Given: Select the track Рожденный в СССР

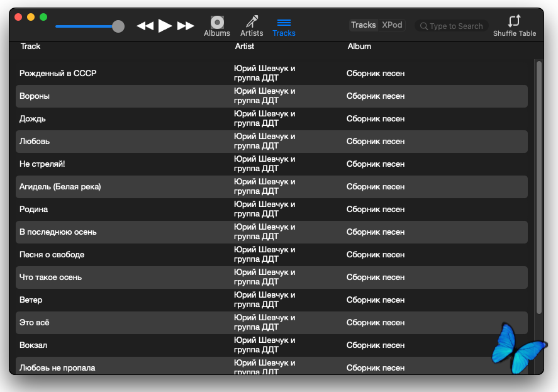Looking at the screenshot, I should point(58,74).
